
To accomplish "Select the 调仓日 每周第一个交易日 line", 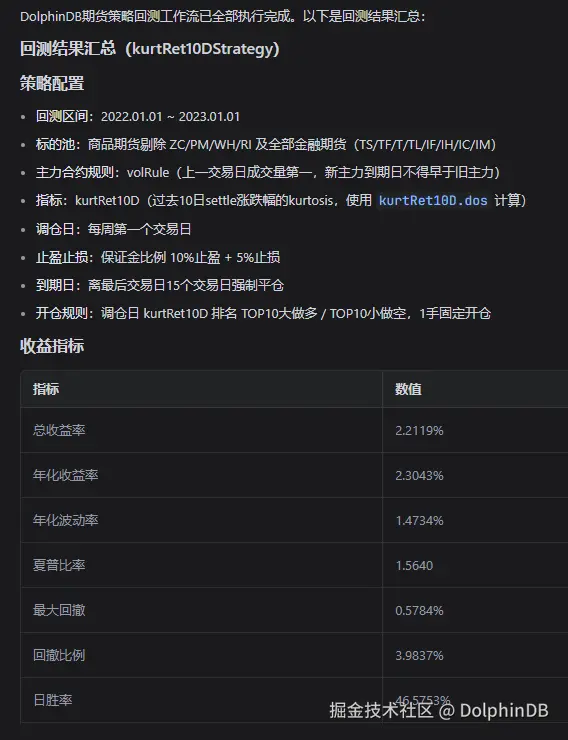I will point(114,229).
